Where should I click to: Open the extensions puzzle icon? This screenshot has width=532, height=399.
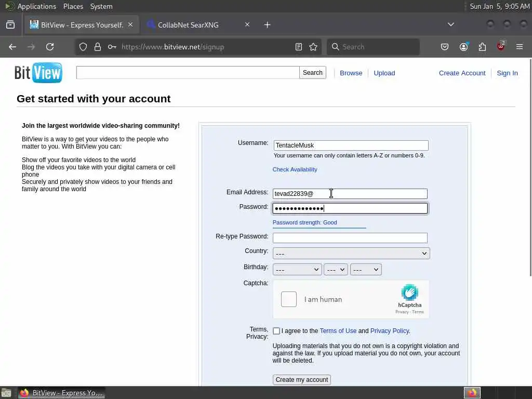(x=482, y=47)
